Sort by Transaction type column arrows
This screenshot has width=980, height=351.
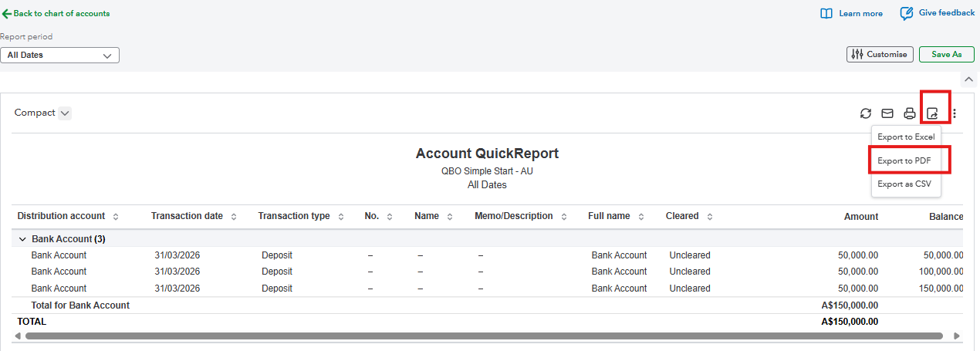click(x=340, y=217)
